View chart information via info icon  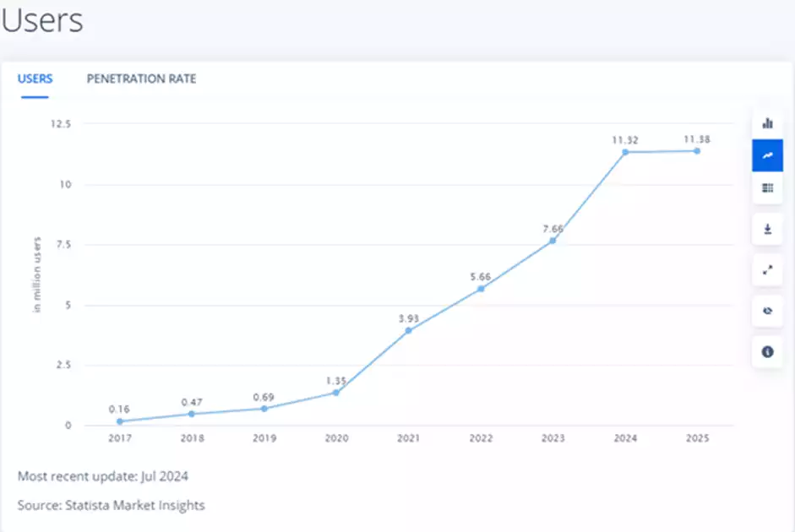tap(767, 352)
